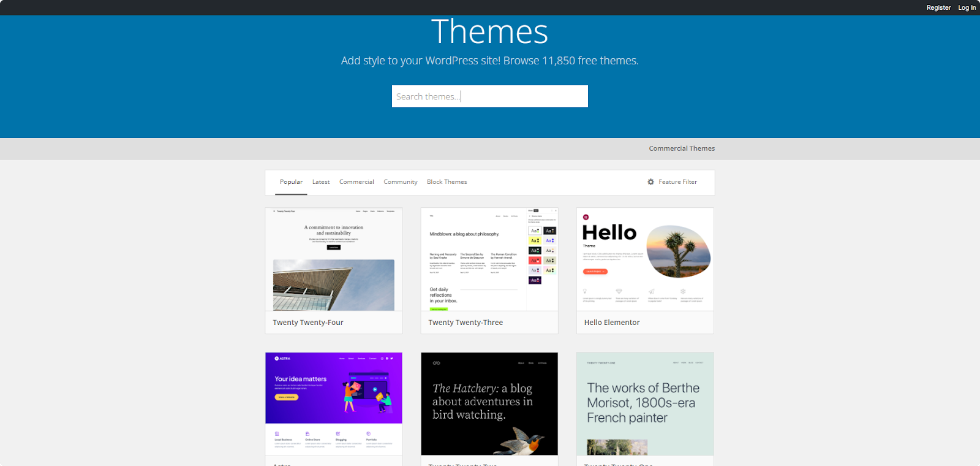
Task: Click the Themes page heading
Action: click(489, 32)
